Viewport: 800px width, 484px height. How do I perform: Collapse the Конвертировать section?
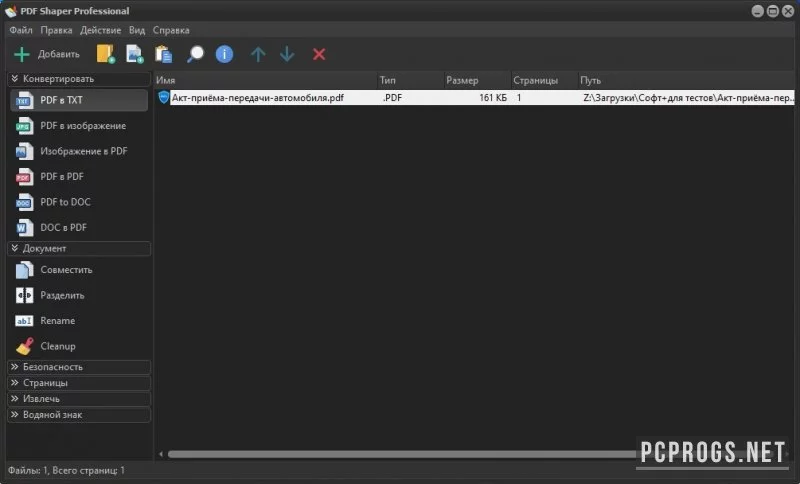(x=79, y=79)
